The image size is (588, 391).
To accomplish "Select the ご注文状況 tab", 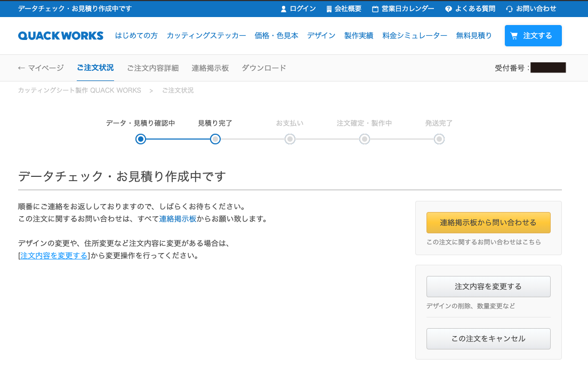I will click(x=95, y=68).
